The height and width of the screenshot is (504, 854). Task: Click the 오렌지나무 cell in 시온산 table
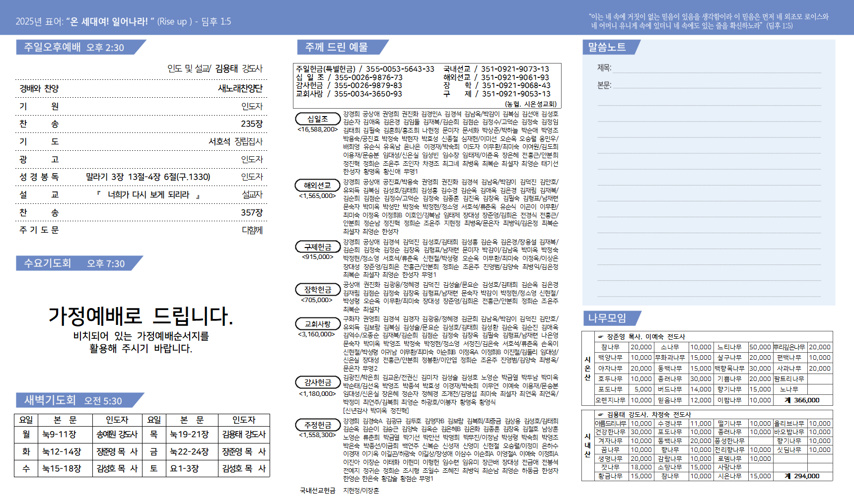pyautogui.click(x=611, y=400)
